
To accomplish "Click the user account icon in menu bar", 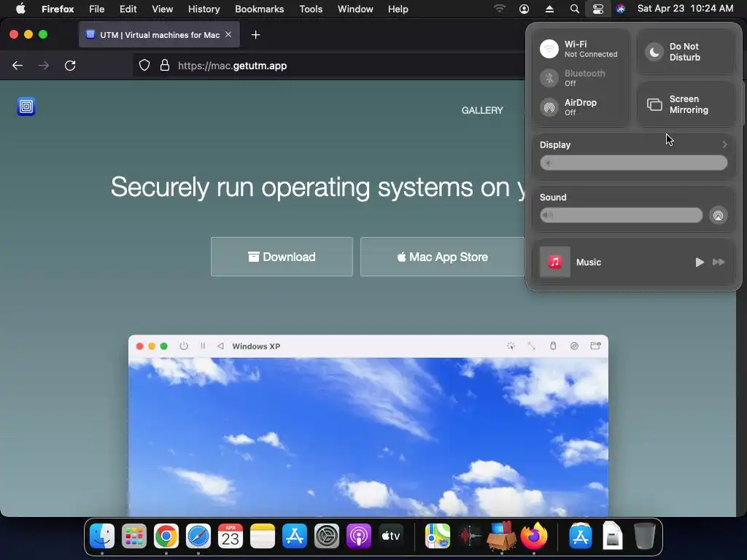I will (524, 9).
